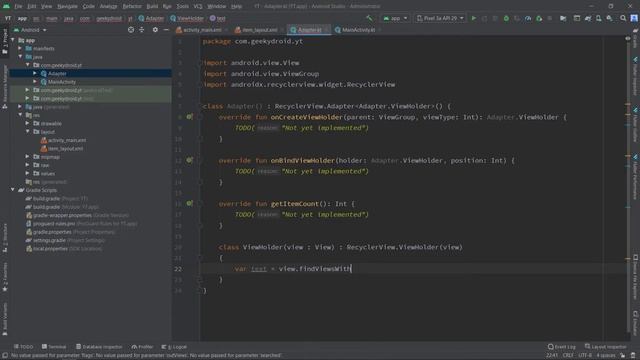Toggle the Resource Manager side panel

coord(5,87)
